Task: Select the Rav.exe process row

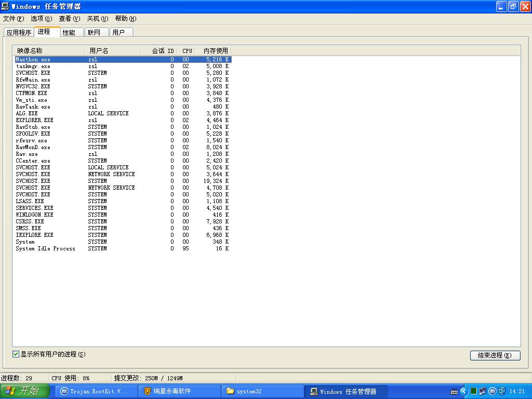Action: click(123, 154)
